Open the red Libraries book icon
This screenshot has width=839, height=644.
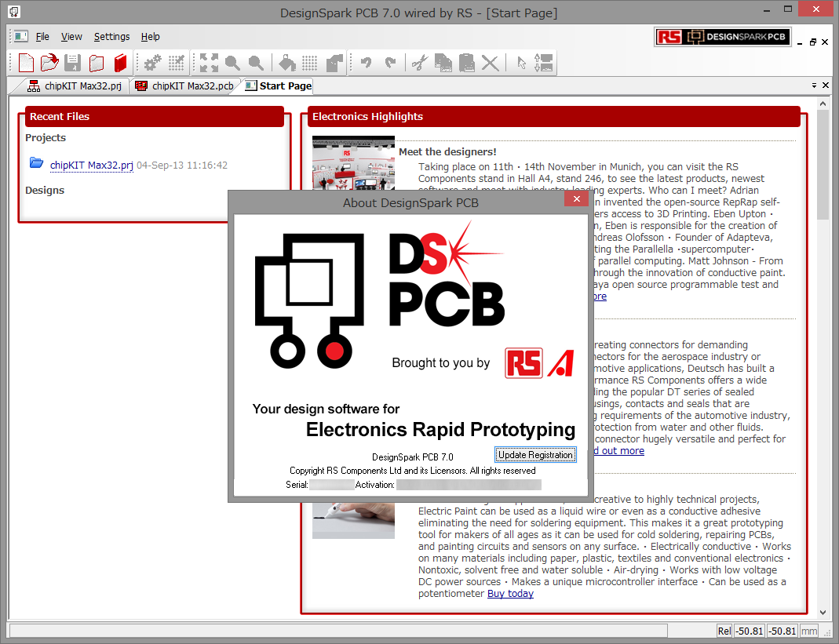click(120, 63)
